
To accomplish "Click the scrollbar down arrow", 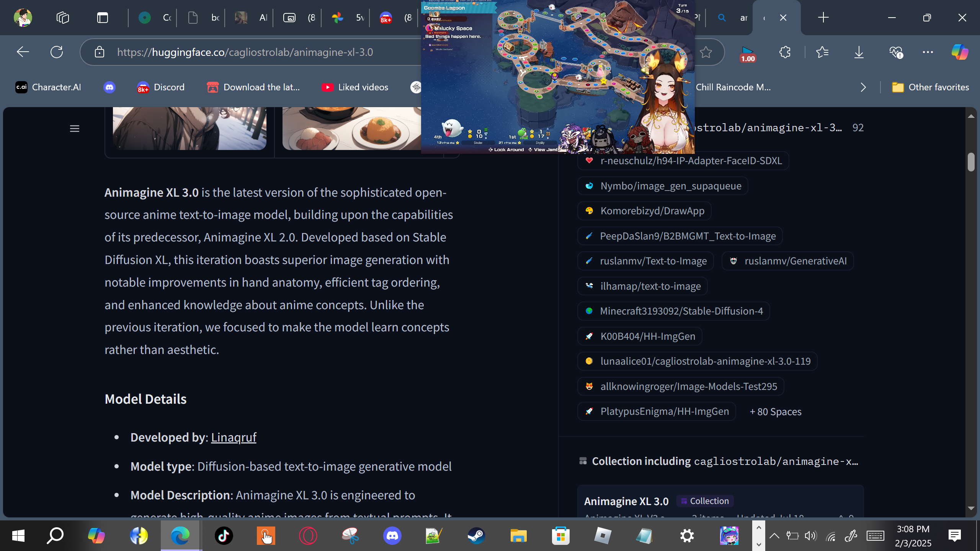I will [971, 508].
